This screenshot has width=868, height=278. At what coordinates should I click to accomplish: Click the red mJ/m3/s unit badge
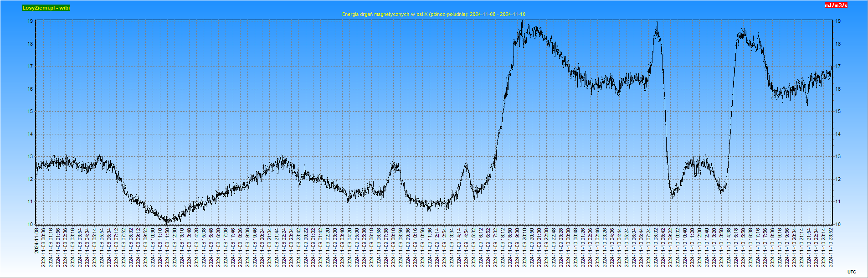836,5
